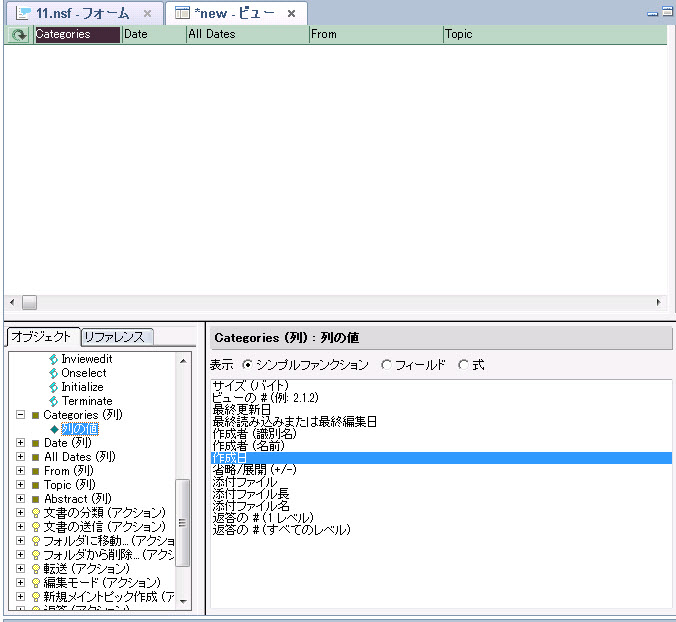Expand the Date (列) tree node

20,443
